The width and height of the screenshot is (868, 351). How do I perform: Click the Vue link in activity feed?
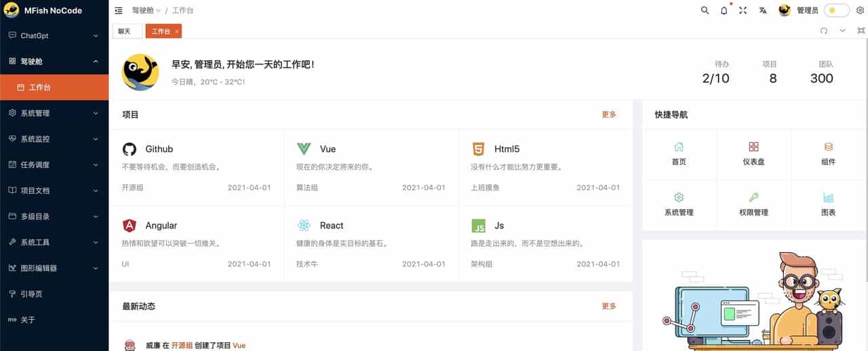[239, 346]
